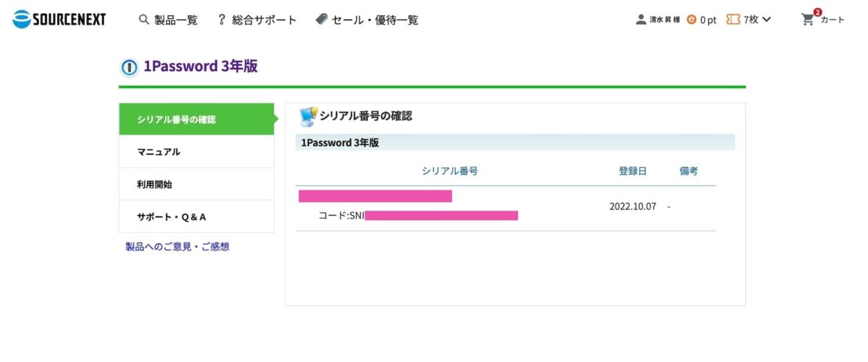Viewport: 868px width, 362px height.
Task: Click the coupon ticket icon
Action: pos(733,20)
